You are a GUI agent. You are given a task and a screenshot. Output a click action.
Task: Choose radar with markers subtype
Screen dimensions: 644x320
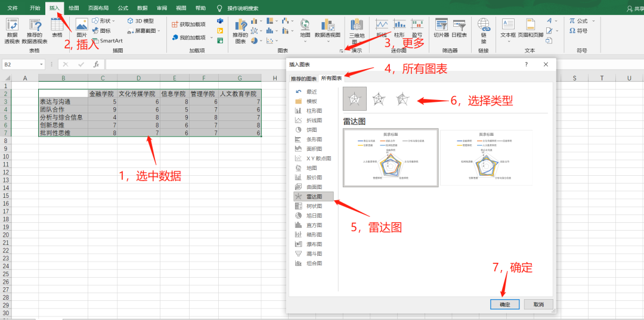379,98
